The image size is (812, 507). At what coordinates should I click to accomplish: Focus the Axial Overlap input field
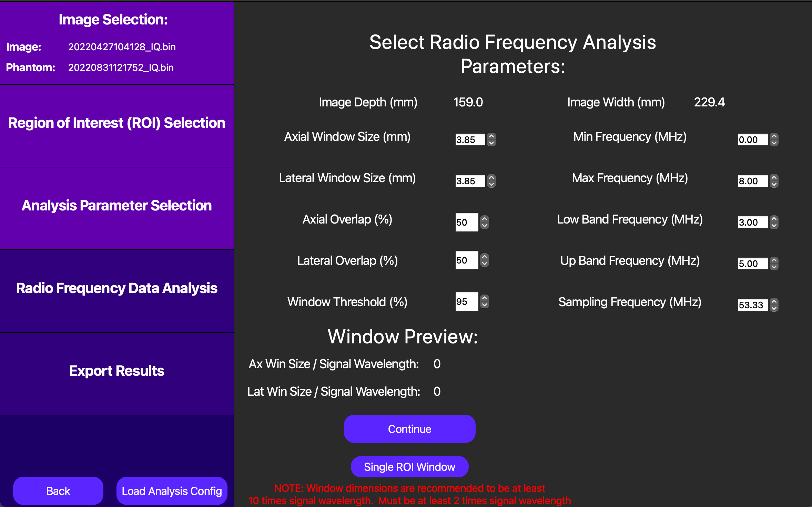(467, 222)
